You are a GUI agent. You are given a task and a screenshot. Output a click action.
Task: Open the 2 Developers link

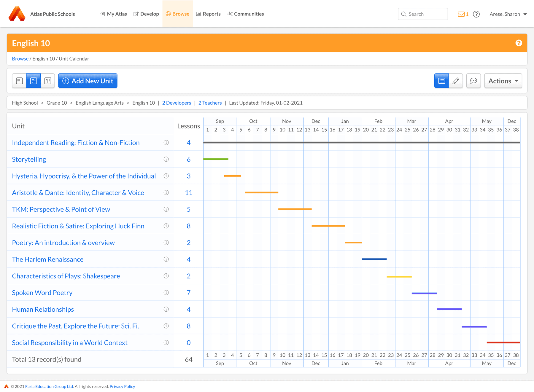[x=177, y=103]
